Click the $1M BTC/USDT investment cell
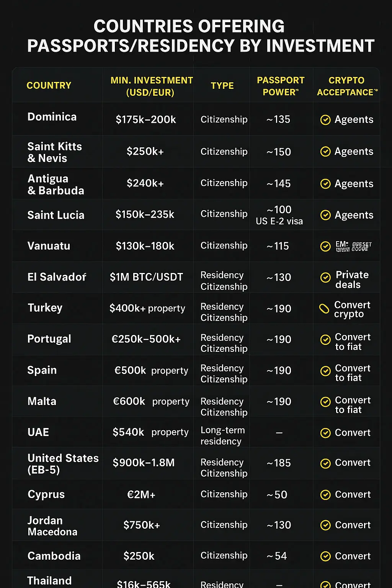 [x=147, y=277]
